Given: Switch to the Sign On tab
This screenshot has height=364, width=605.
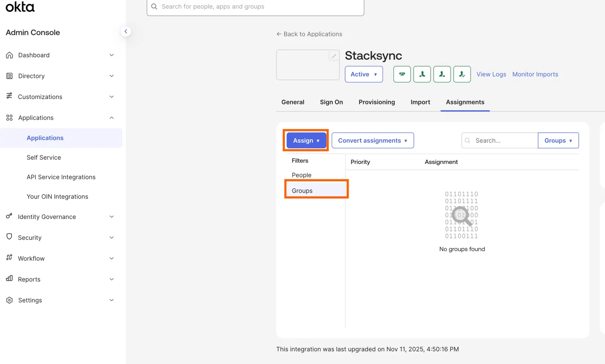Looking at the screenshot, I should pyautogui.click(x=331, y=102).
